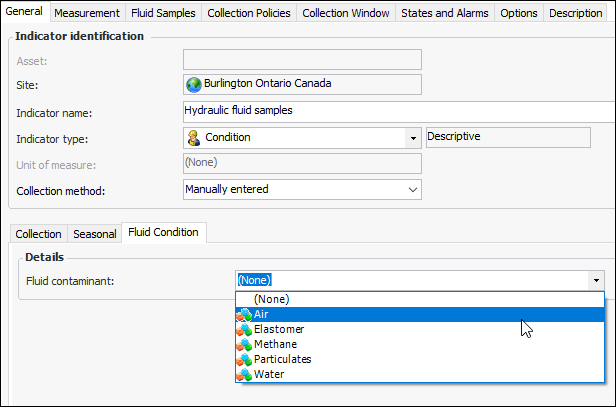616x407 pixels.
Task: Switch to the Measurement tab
Action: 87,13
